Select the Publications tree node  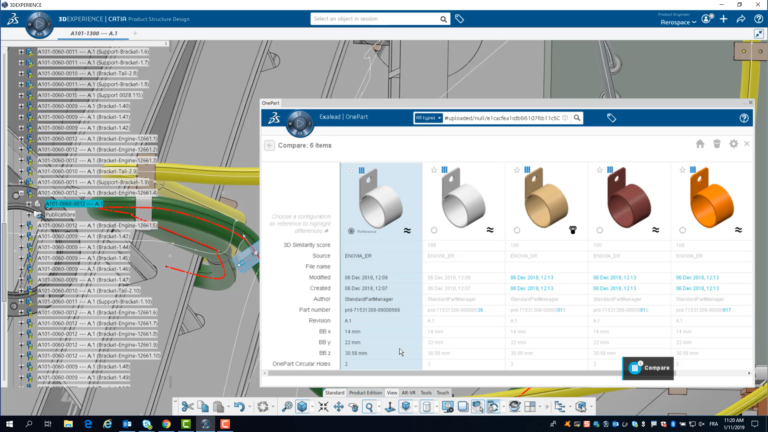60,215
